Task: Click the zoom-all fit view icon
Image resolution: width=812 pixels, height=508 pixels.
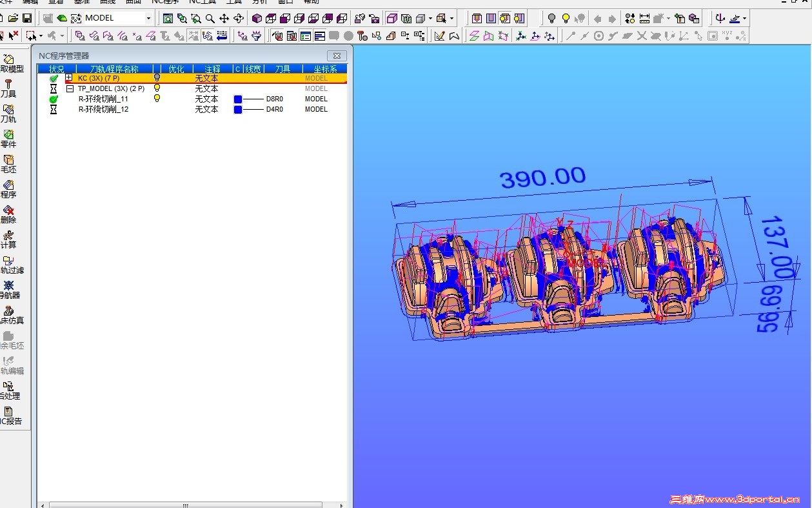Action: pos(168,19)
